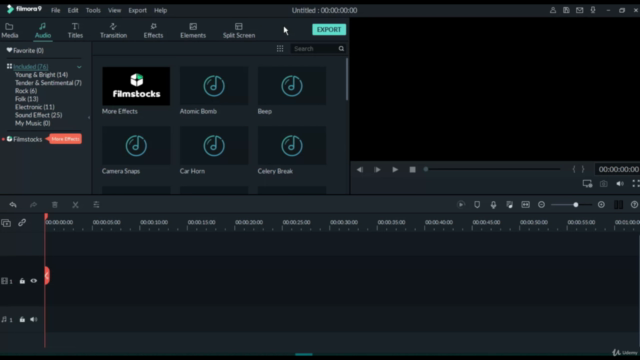
Task: Click the audio library scrollbar
Action: click(347, 79)
